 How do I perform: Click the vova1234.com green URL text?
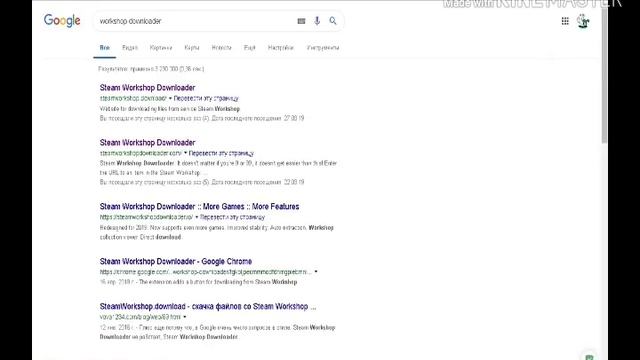tap(140, 317)
